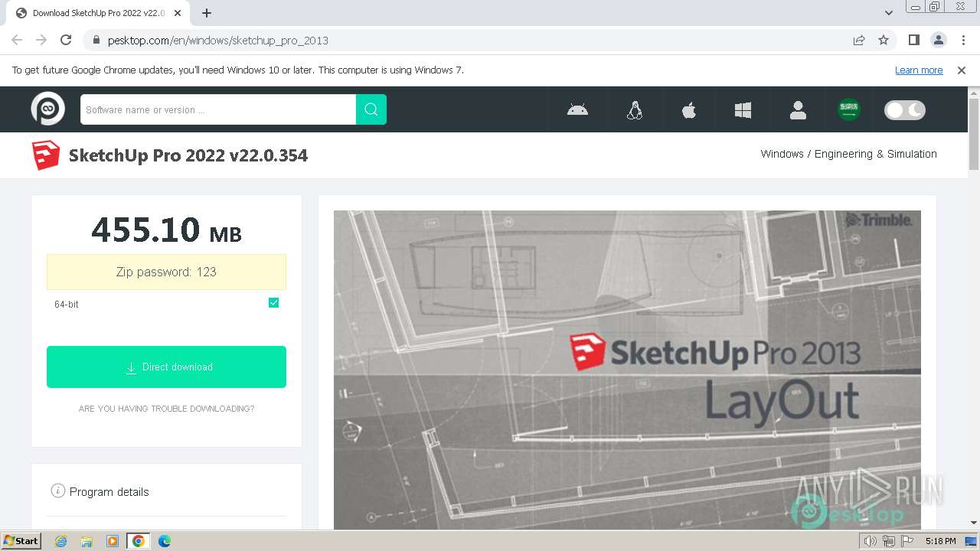The image size is (980, 551).
Task: Switch to Chrome in the taskbar
Action: (x=139, y=541)
